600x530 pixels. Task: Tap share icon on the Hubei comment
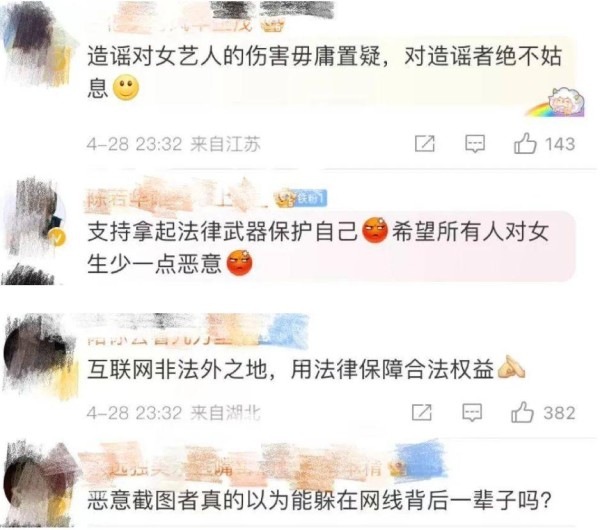(422, 413)
